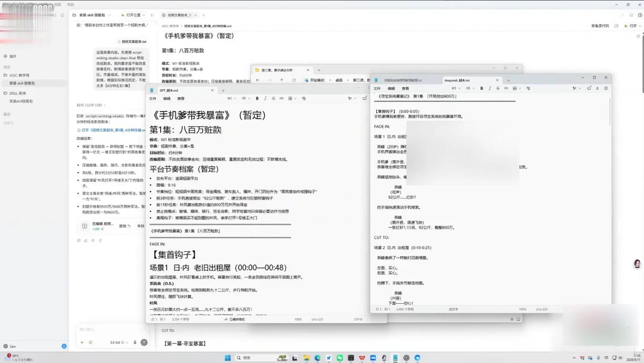The width and height of the screenshot is (644, 363).
Task: Click account icon in deepseek_剧本.txt window
Action: (x=597, y=88)
